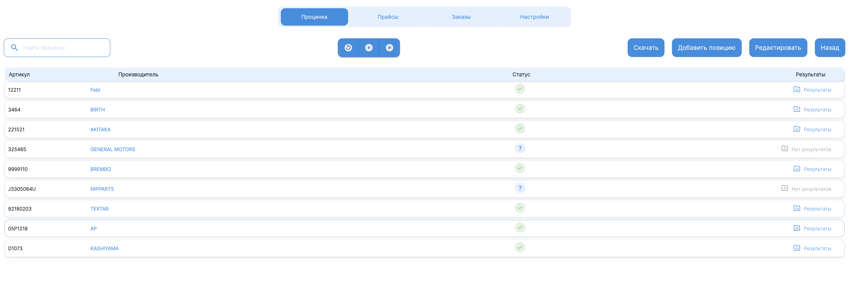Image resolution: width=868 pixels, height=295 pixels.
Task: Click the KASHIYAMA manufacturer link
Action: [104, 248]
